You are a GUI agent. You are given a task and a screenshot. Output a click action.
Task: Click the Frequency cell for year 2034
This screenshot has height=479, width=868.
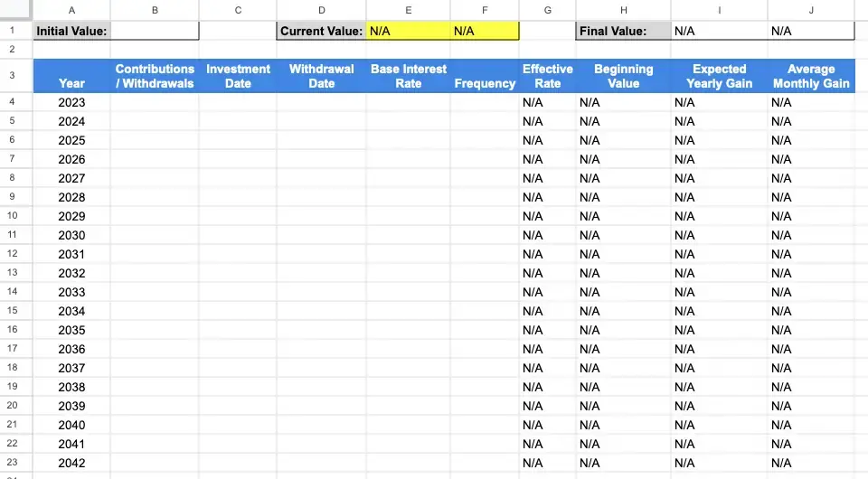(x=485, y=311)
